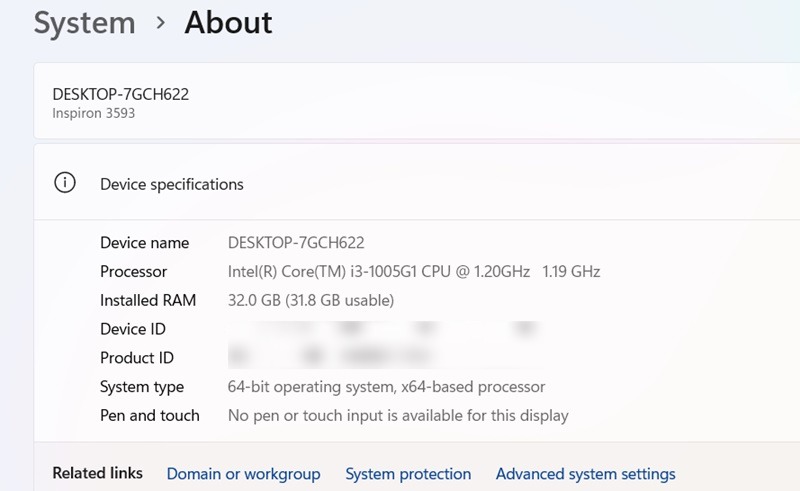
Task: Click the Installed RAM label
Action: (x=148, y=300)
